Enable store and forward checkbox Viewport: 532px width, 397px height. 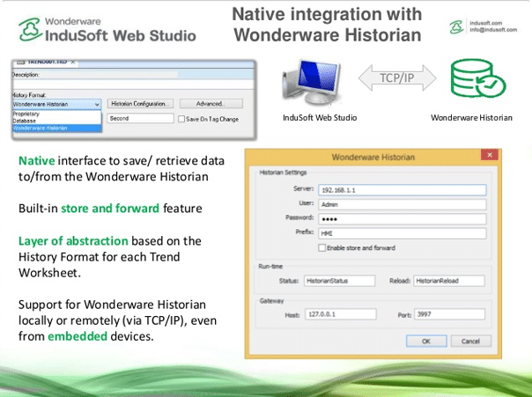pyautogui.click(x=322, y=248)
